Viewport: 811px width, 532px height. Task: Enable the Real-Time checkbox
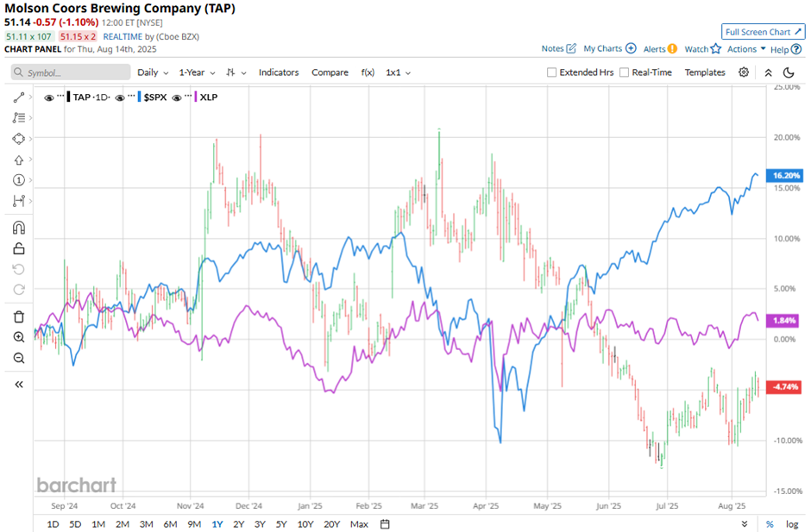click(x=625, y=72)
